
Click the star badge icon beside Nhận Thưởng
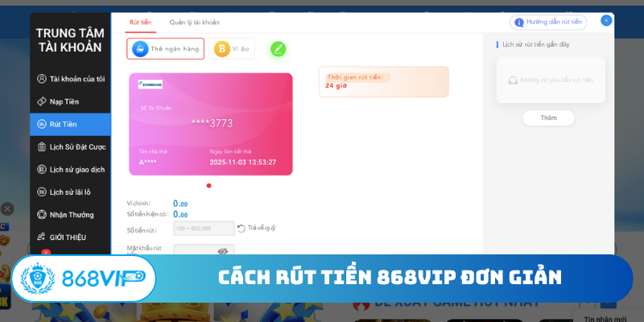[x=42, y=214]
